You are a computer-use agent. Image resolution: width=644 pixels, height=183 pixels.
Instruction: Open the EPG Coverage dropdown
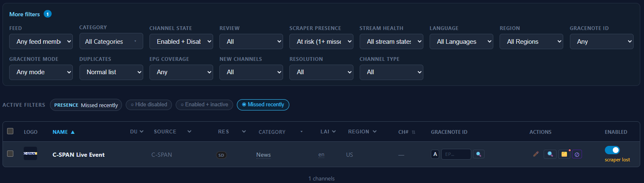[181, 72]
